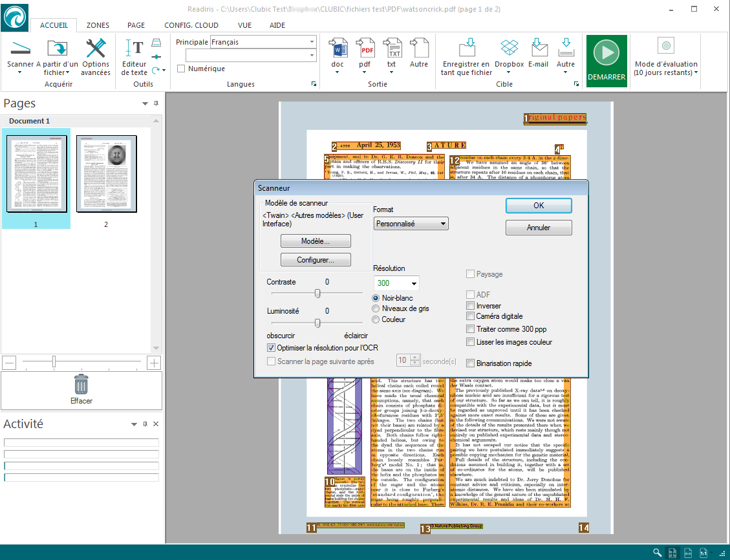This screenshot has height=560, width=730.
Task: Click Annuler in the Scanneur dialog
Action: point(539,228)
